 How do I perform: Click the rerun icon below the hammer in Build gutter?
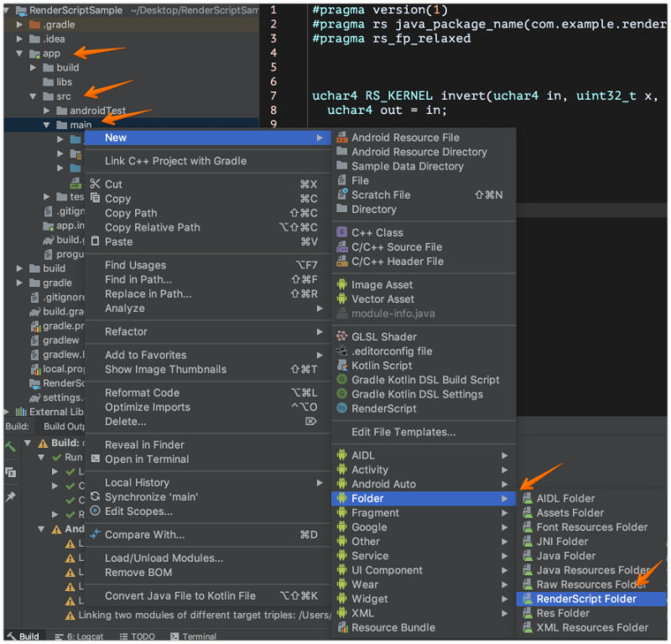[10, 472]
